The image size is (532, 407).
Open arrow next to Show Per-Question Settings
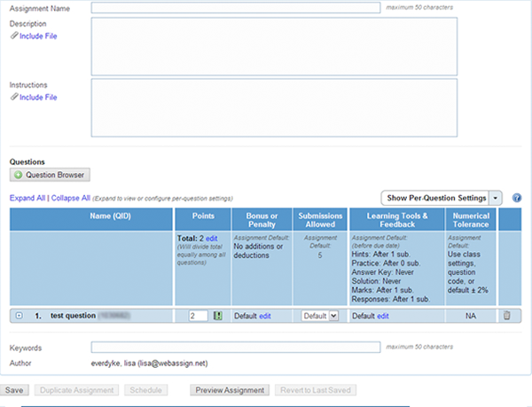pos(497,198)
